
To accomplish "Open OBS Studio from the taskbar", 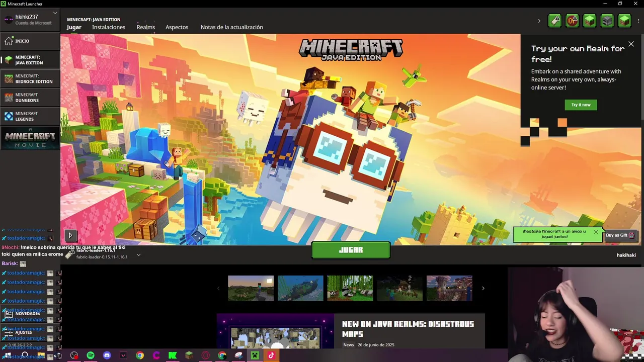I will pos(74,355).
